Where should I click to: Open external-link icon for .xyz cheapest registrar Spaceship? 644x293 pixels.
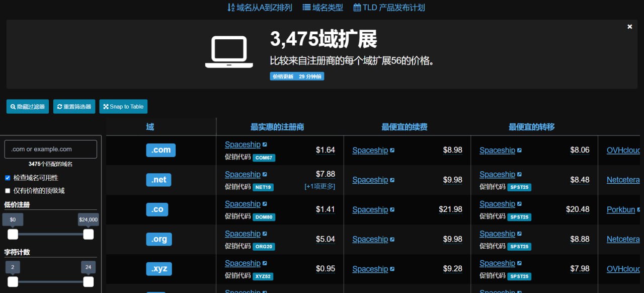265,263
